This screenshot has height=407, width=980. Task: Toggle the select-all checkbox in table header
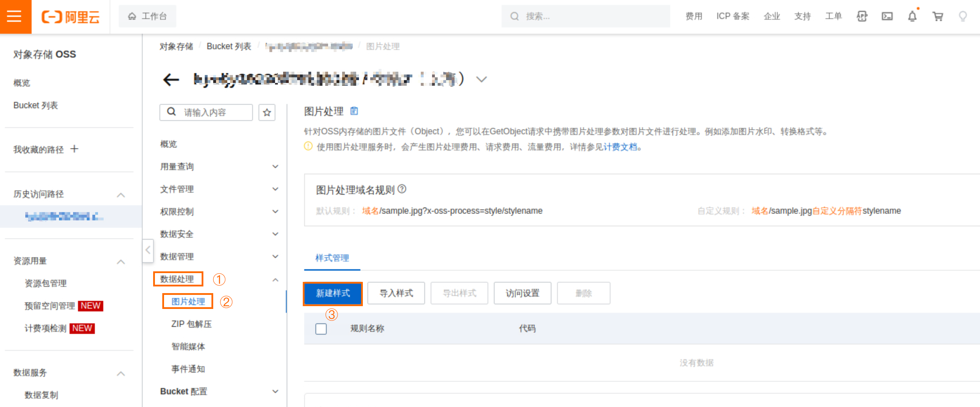[x=321, y=329]
